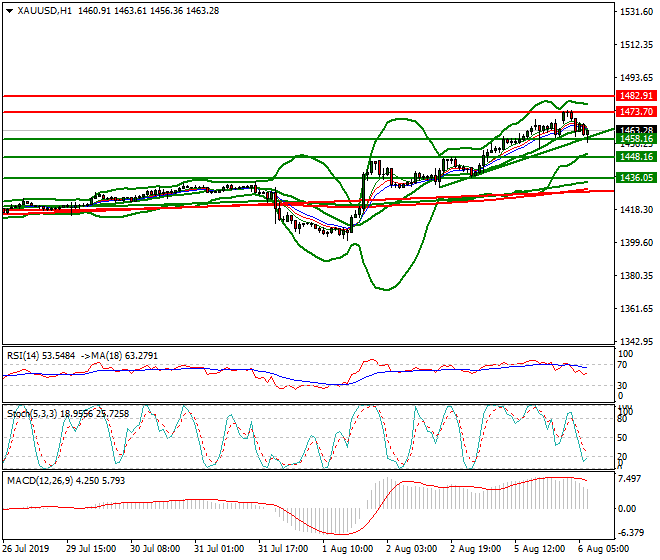
Task: Select the 31 Jul 01:00 time axis label
Action: click(219, 549)
